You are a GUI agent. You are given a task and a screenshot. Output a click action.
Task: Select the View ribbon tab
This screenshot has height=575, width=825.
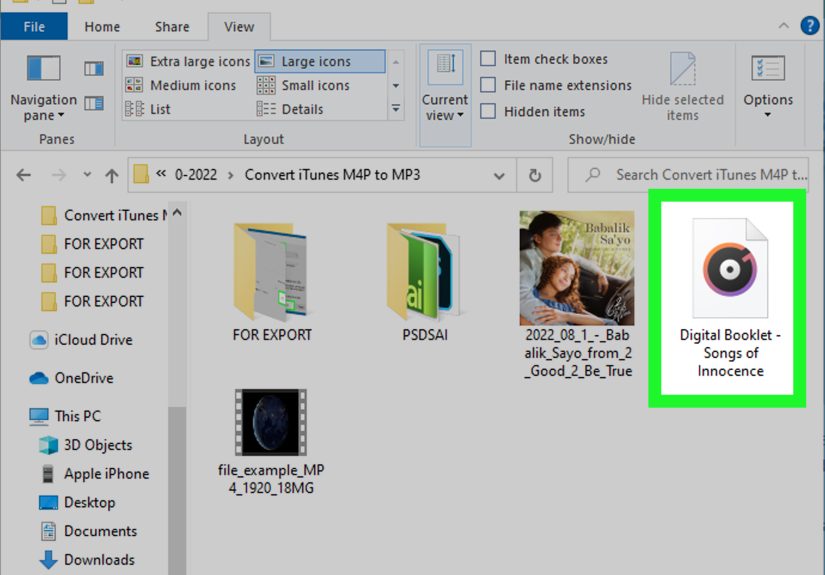click(x=239, y=27)
